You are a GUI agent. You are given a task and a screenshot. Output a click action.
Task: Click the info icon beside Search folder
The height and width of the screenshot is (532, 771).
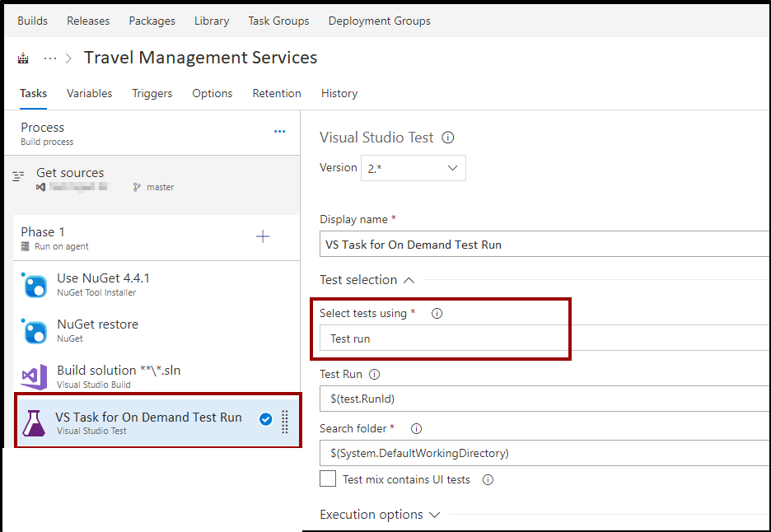(x=416, y=428)
